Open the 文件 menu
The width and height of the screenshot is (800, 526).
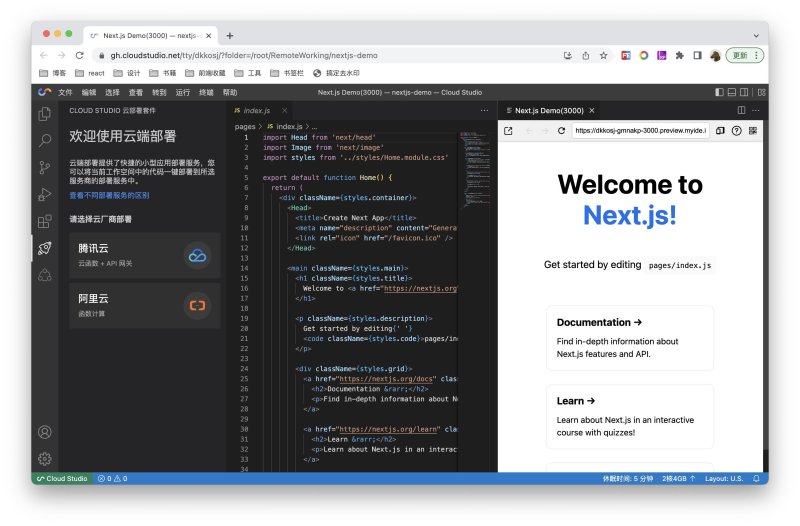click(x=65, y=92)
